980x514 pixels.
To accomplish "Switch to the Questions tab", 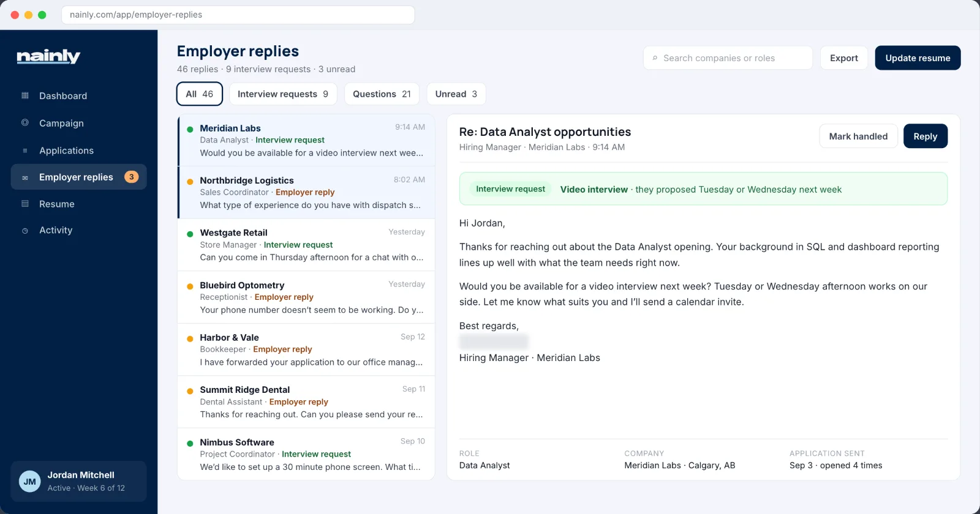I will pos(382,94).
